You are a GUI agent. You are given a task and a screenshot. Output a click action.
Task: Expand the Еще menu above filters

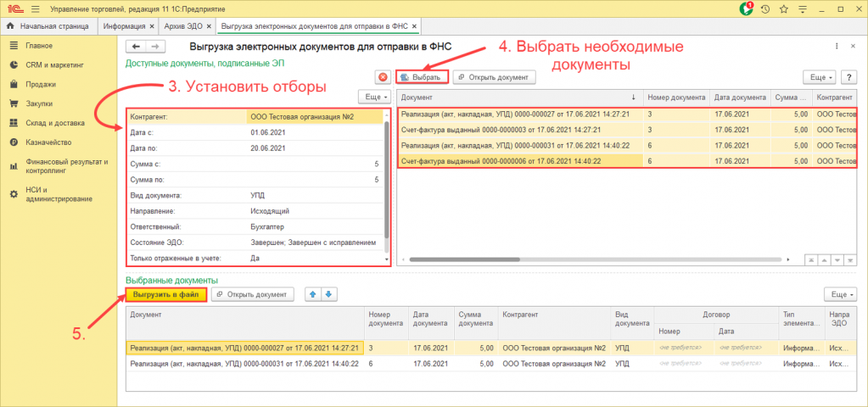click(375, 97)
